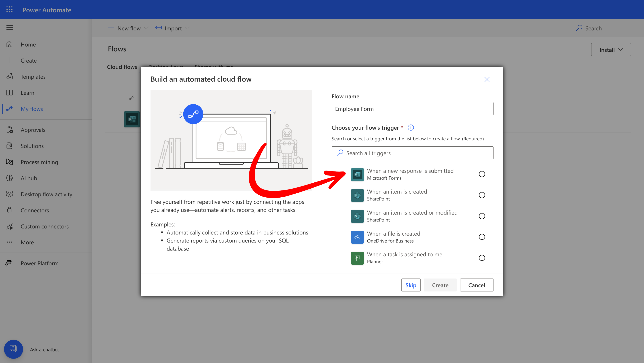Click the Skip button
This screenshot has width=644, height=363.
pos(411,285)
